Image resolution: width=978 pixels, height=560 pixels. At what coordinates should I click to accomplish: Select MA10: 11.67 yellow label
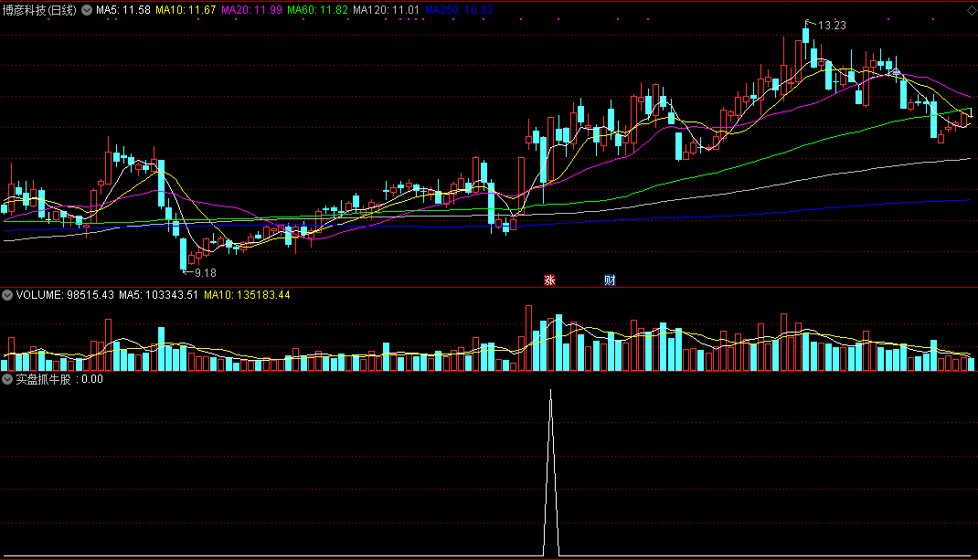click(186, 10)
